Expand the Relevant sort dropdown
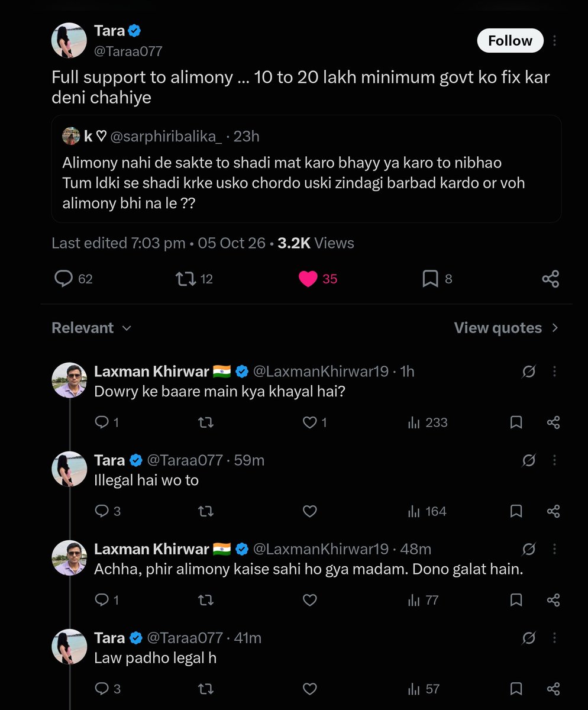 (92, 328)
